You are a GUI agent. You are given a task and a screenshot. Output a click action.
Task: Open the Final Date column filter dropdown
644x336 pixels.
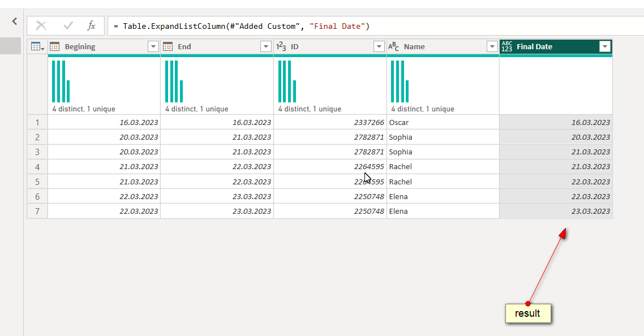coord(605,47)
